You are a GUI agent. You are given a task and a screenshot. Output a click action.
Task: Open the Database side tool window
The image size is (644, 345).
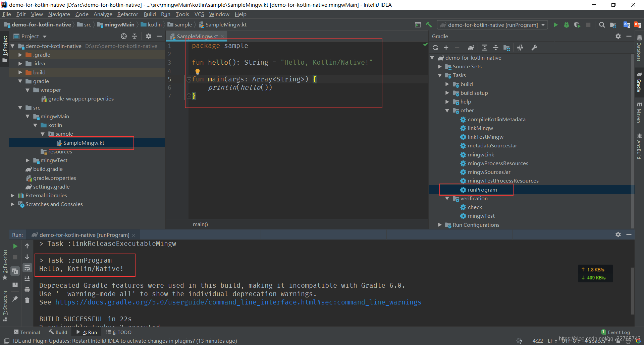click(x=639, y=49)
